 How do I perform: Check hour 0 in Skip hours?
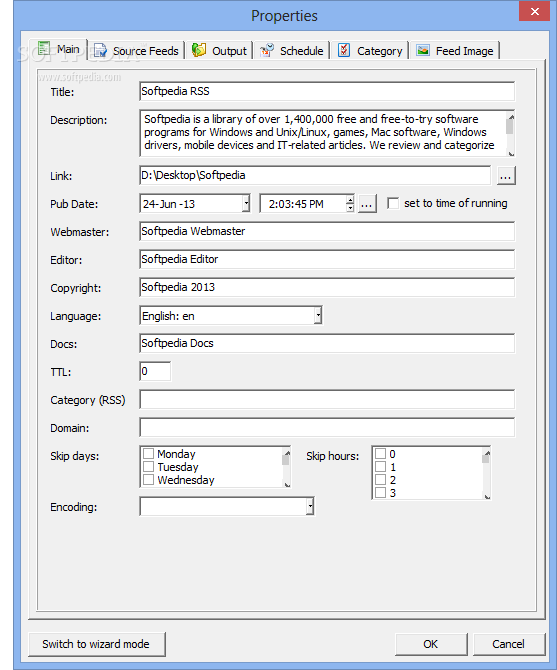tap(380, 453)
